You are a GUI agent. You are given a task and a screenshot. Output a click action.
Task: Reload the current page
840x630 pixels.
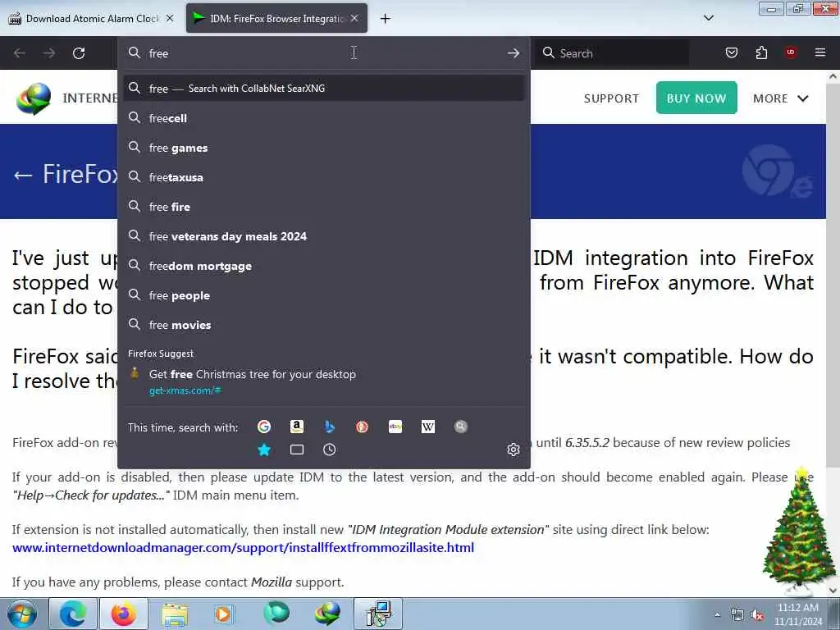pyautogui.click(x=79, y=53)
